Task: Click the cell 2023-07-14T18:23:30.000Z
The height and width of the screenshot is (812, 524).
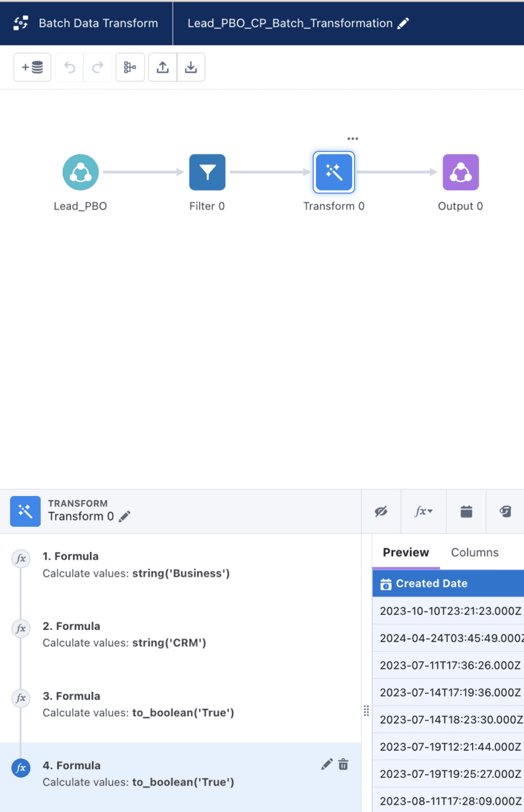Action: click(448, 720)
